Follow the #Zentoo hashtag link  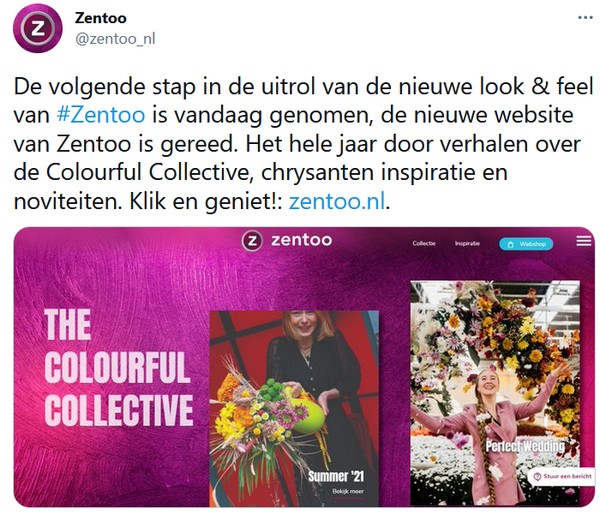pyautogui.click(x=101, y=115)
